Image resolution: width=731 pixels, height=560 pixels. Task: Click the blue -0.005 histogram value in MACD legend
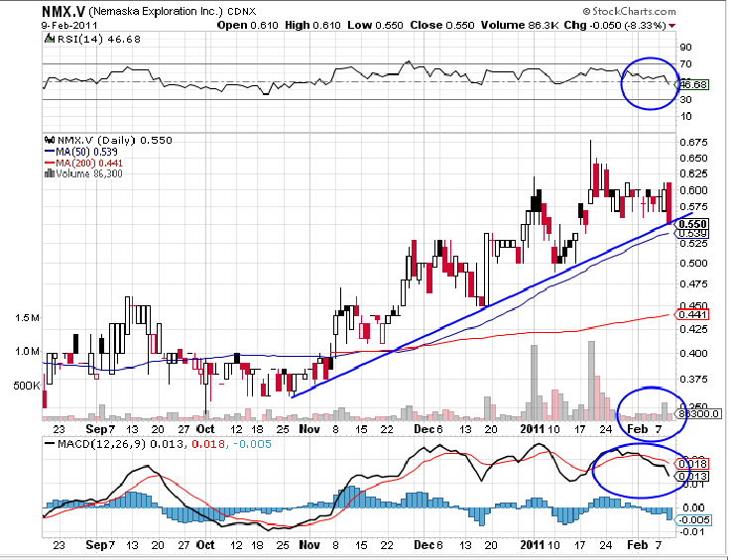coord(251,444)
